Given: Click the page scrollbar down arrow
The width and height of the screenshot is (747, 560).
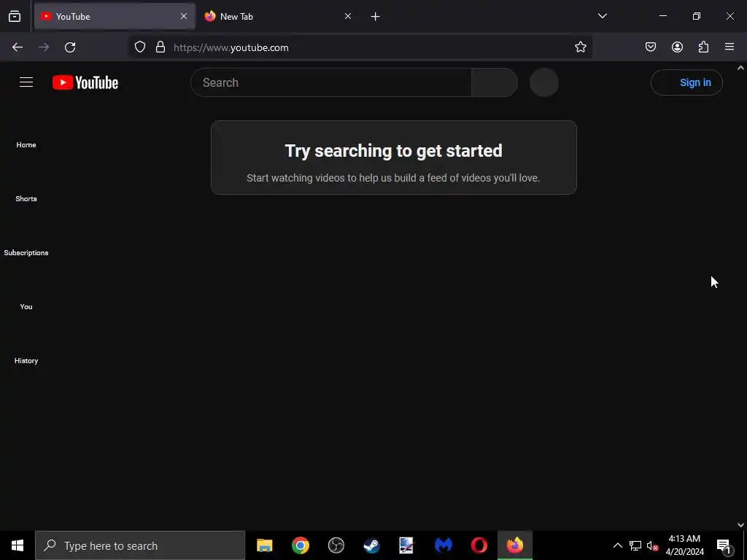Looking at the screenshot, I should point(741,525).
